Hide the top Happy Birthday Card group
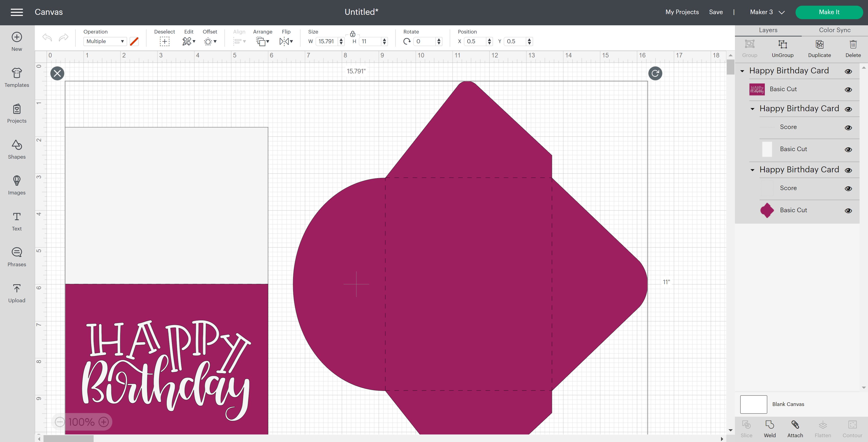The image size is (868, 442). (848, 71)
